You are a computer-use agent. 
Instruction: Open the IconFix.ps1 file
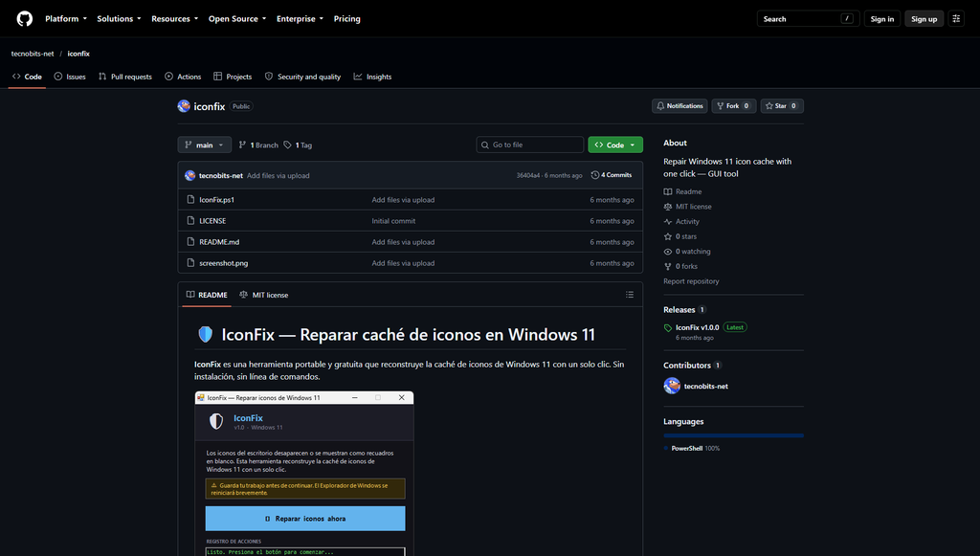(x=217, y=200)
